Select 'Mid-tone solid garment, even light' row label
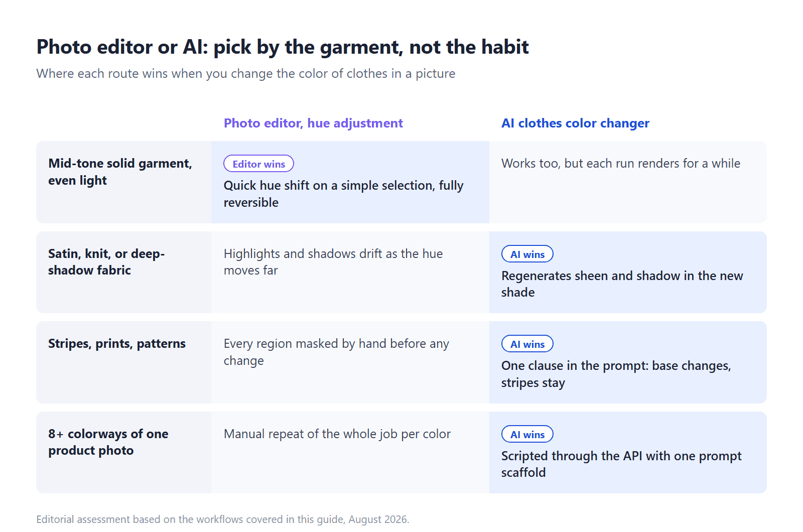 [x=120, y=172]
